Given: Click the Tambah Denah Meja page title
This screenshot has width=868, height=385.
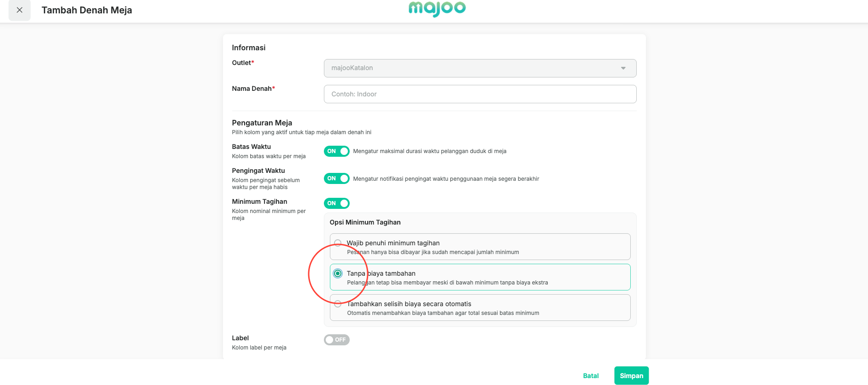Looking at the screenshot, I should pyautogui.click(x=87, y=10).
